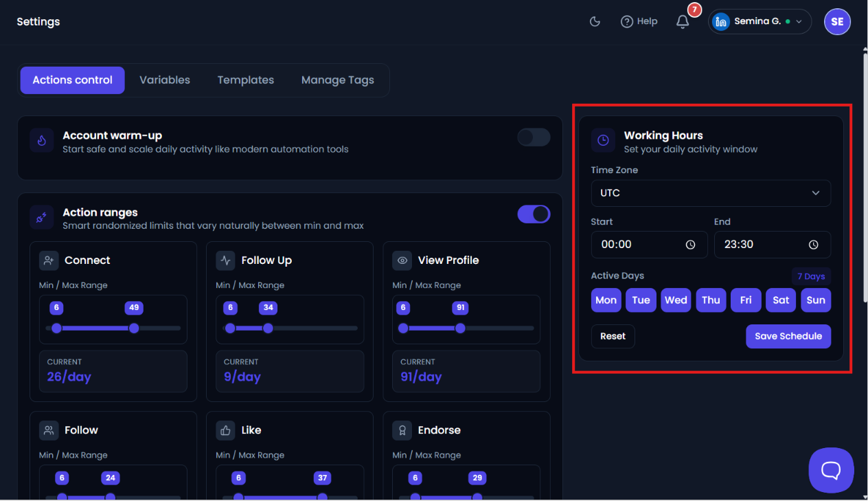Click the Reset button
This screenshot has height=501, width=868.
click(613, 336)
